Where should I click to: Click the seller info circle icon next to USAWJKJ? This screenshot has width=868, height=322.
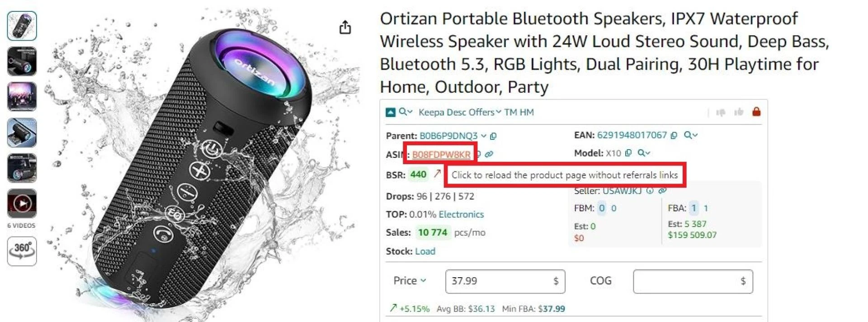[x=650, y=191]
